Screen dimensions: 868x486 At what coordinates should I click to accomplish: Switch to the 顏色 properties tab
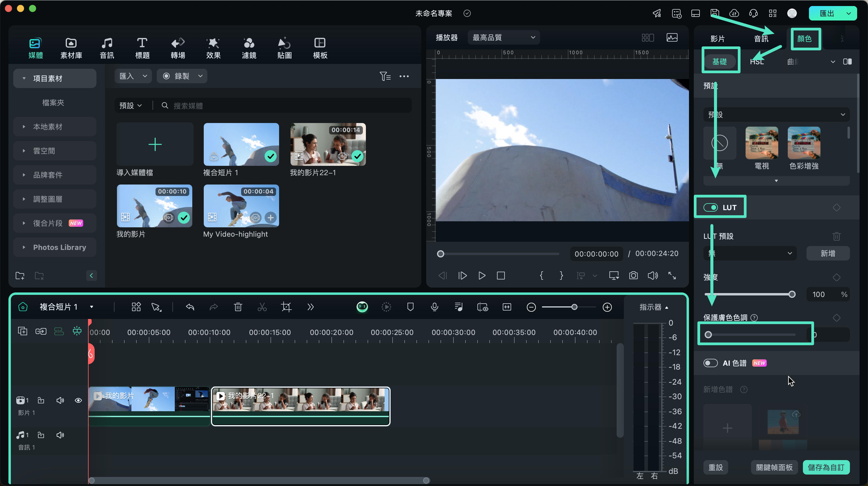tap(804, 39)
